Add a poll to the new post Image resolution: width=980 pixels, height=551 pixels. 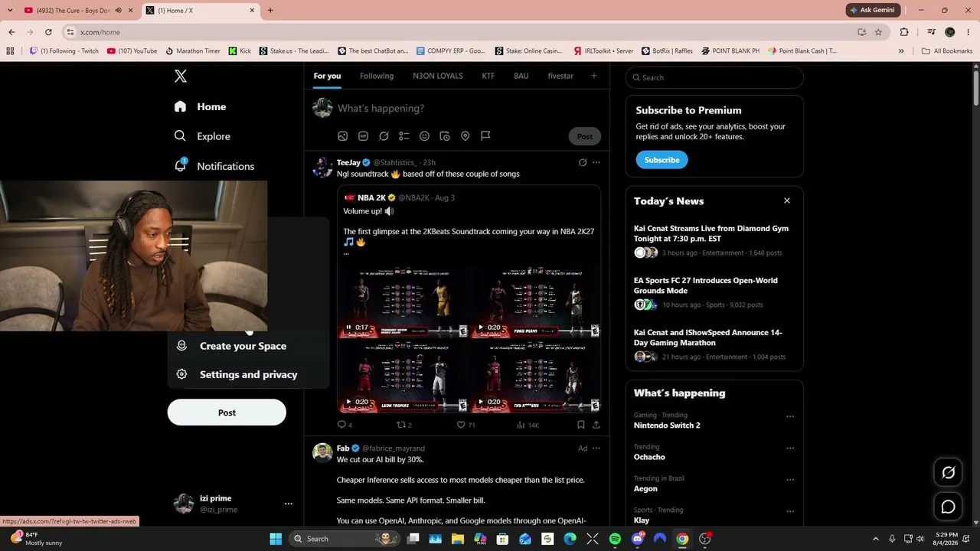404,136
